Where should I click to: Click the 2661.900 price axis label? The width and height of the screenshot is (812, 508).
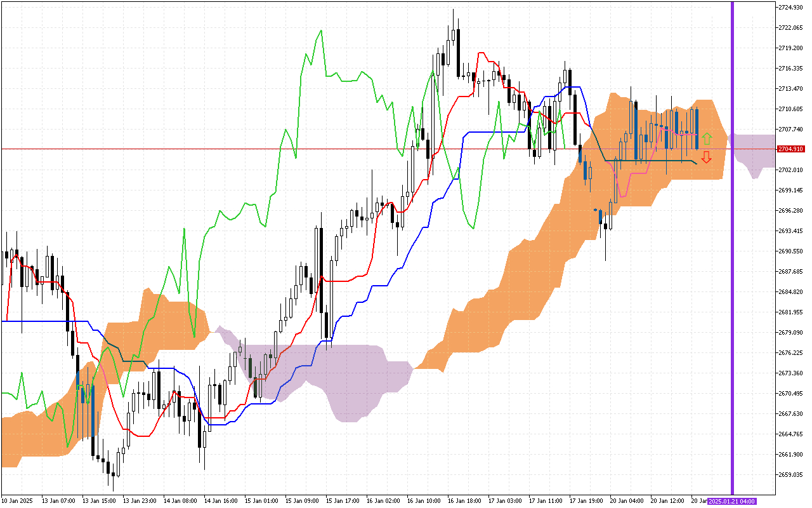pyautogui.click(x=791, y=455)
